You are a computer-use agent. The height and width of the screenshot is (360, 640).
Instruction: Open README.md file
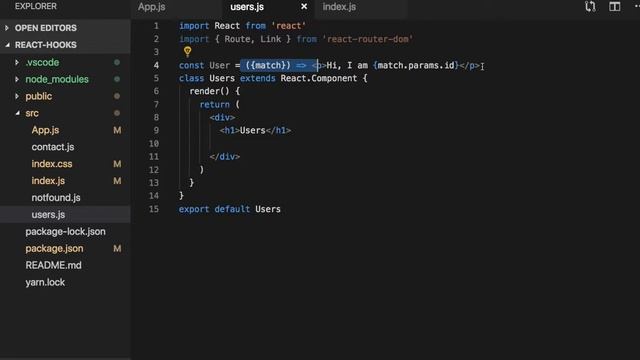53,265
